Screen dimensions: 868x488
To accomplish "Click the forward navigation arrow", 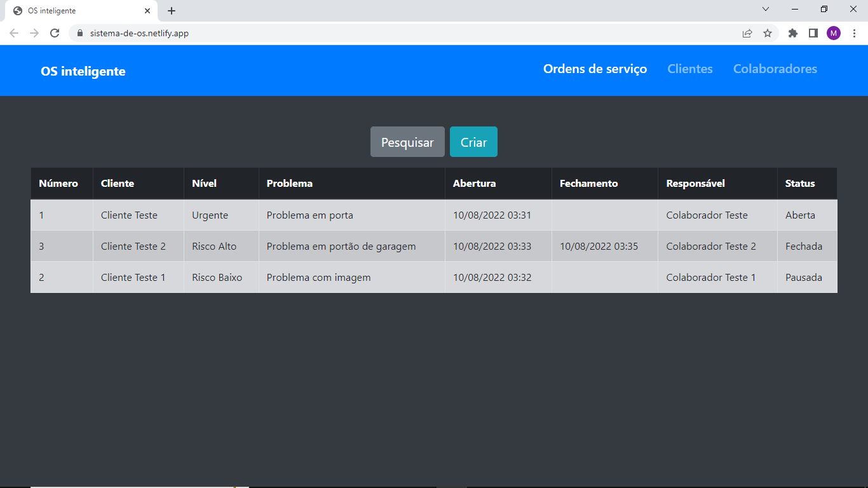I will coord(34,33).
